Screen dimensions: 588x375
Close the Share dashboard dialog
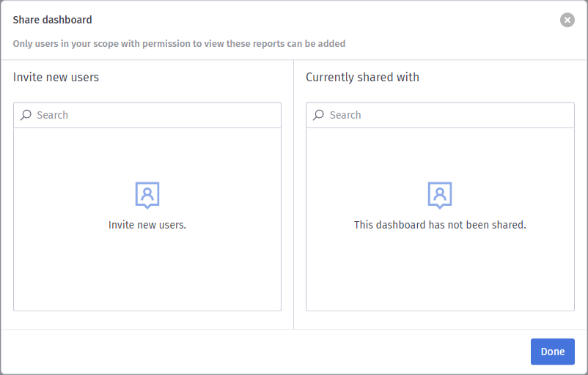click(x=567, y=20)
